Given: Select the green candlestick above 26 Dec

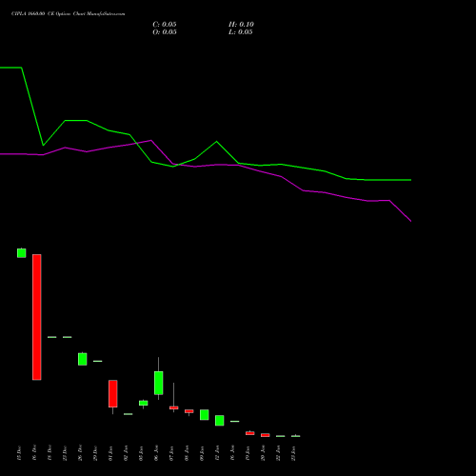Looking at the screenshot, I should 83,359.
